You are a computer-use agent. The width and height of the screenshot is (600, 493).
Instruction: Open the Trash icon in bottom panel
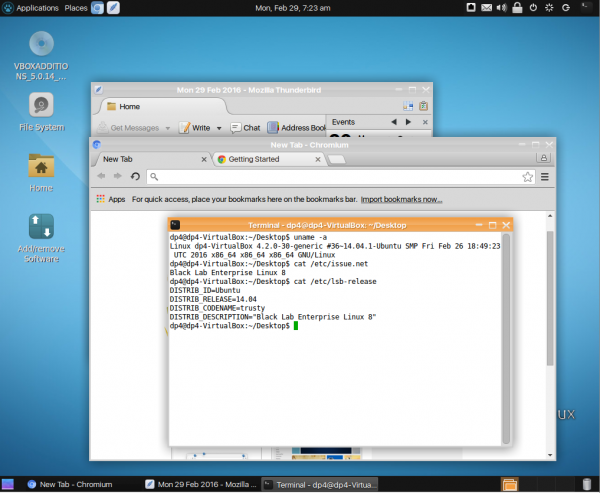click(586, 484)
